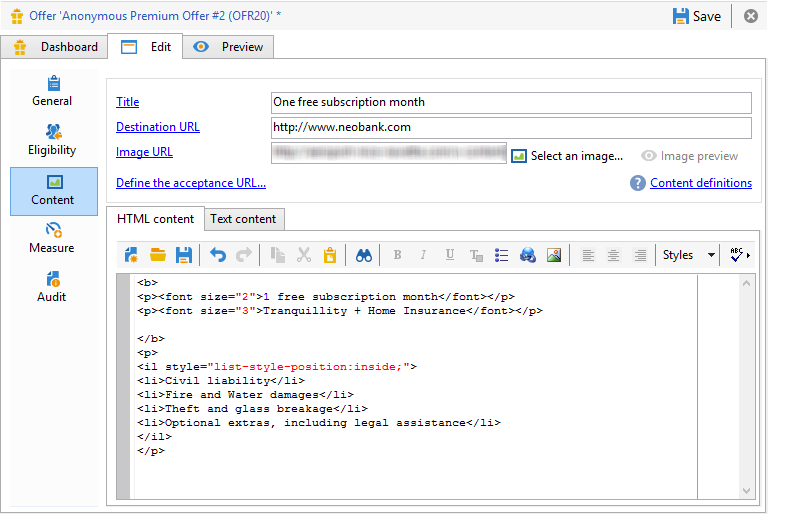The image size is (798, 532).
Task: Align text right
Action: coord(640,255)
